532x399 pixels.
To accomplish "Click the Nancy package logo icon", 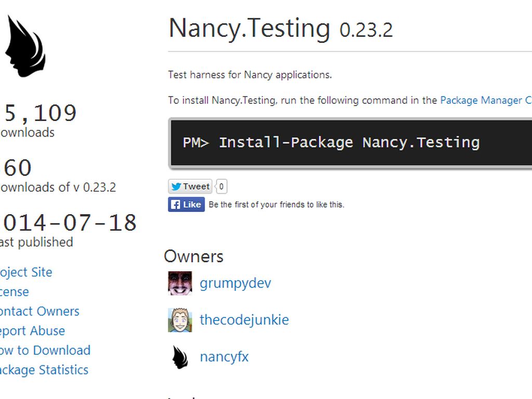I will tap(25, 46).
